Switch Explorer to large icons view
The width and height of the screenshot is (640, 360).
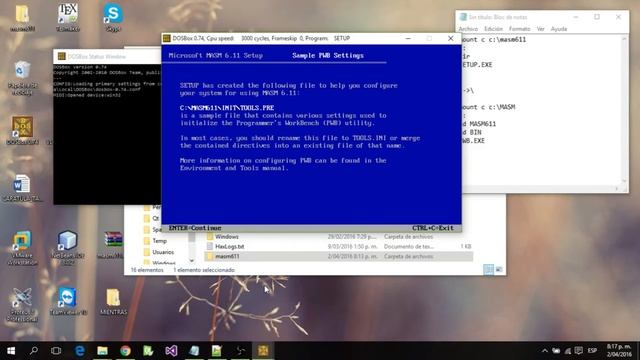pyautogui.click(x=499, y=269)
